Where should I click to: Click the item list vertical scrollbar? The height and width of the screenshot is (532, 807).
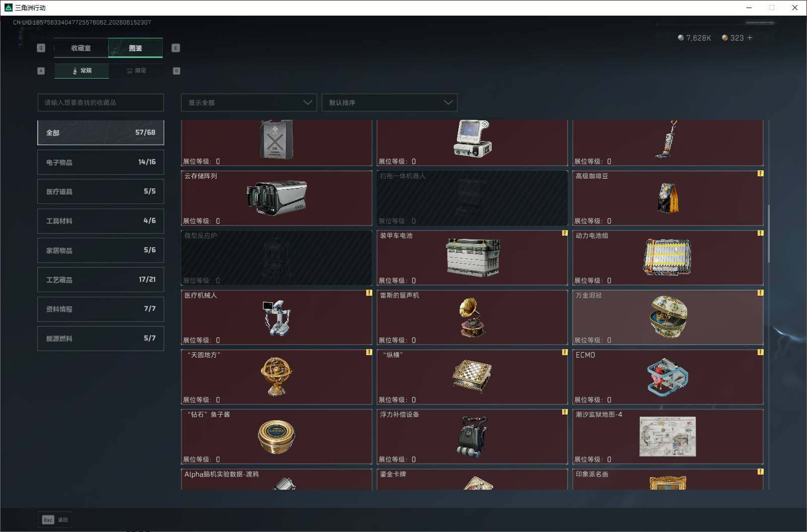769,233
